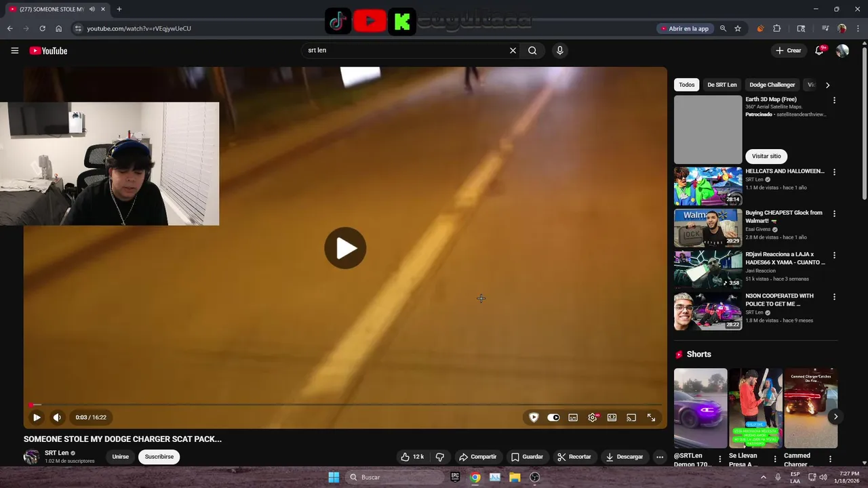This screenshot has width=868, height=488.
Task: Click Abrir en la app in address bar
Action: click(684, 28)
